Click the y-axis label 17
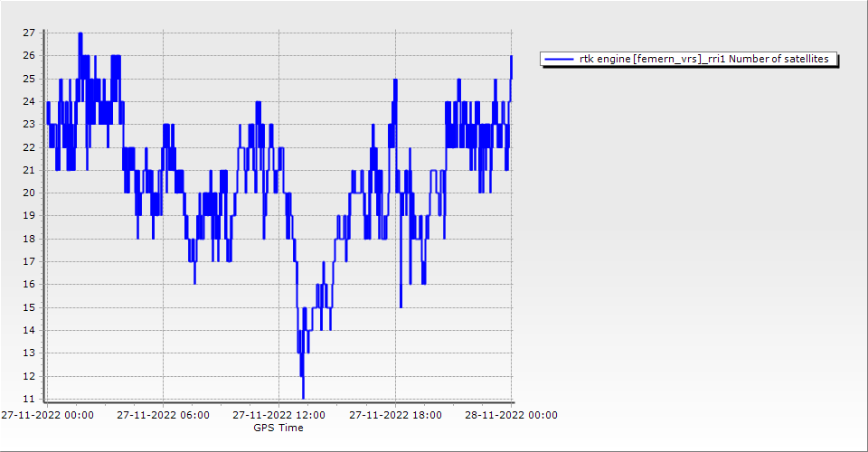Image resolution: width=868 pixels, height=452 pixels. point(28,262)
